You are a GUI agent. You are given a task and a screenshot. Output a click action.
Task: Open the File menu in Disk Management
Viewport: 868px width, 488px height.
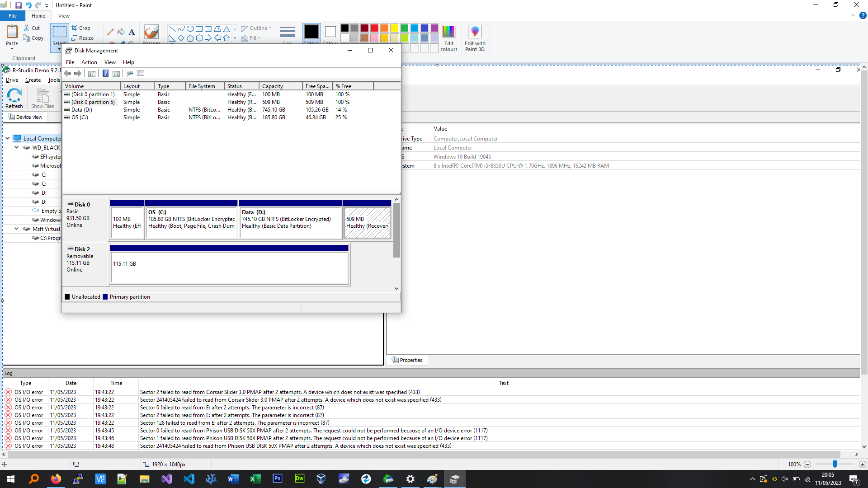point(70,62)
